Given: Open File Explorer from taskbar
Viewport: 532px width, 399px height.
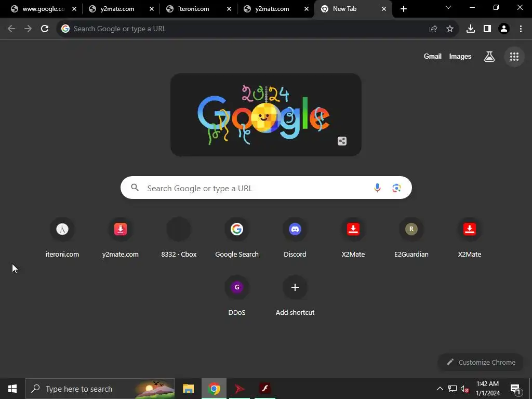Looking at the screenshot, I should click(188, 389).
